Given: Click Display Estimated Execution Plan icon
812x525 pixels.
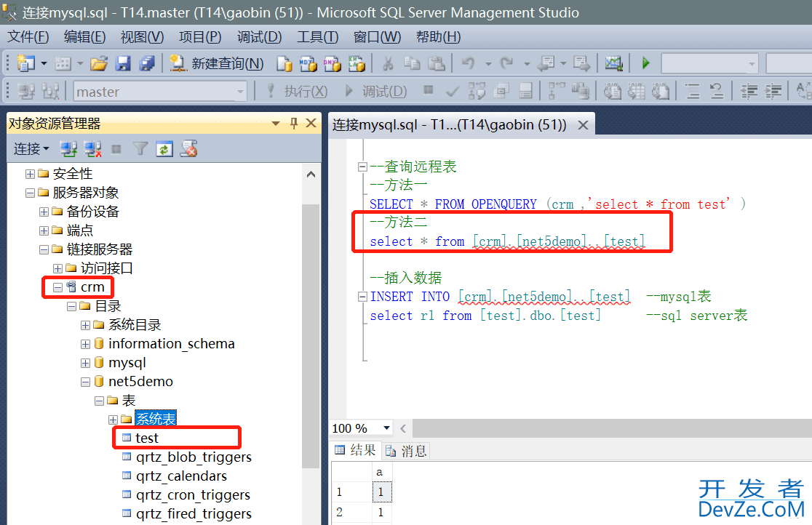Looking at the screenshot, I should tap(477, 92).
